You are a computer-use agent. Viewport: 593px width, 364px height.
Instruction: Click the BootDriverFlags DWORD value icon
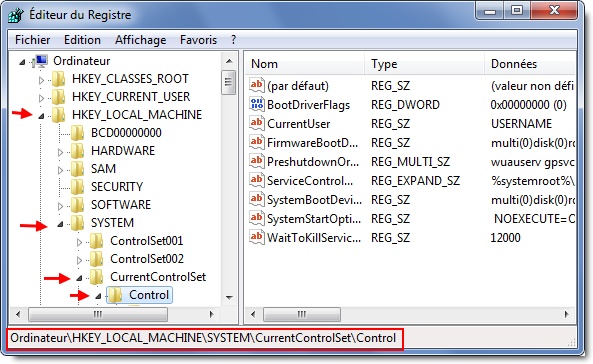pos(256,104)
